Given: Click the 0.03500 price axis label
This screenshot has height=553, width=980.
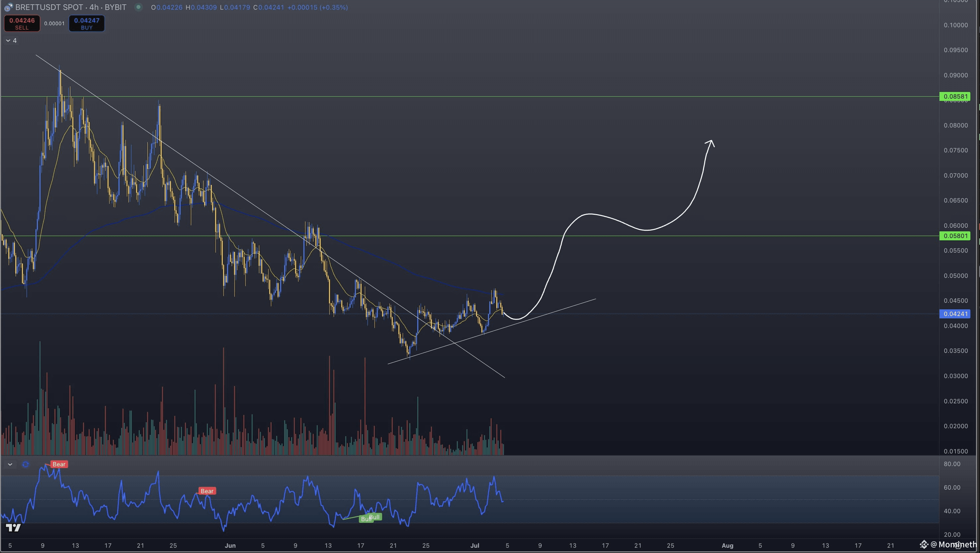Looking at the screenshot, I should point(956,351).
